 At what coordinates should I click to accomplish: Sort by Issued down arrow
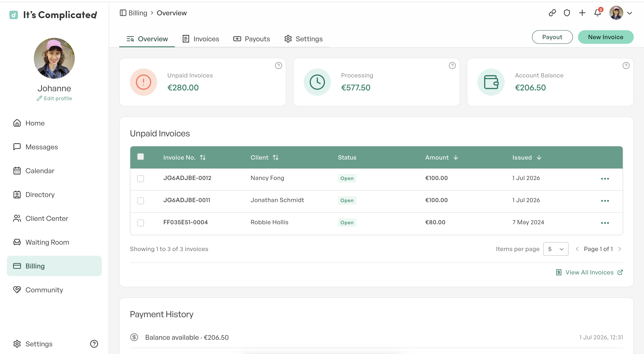click(539, 157)
